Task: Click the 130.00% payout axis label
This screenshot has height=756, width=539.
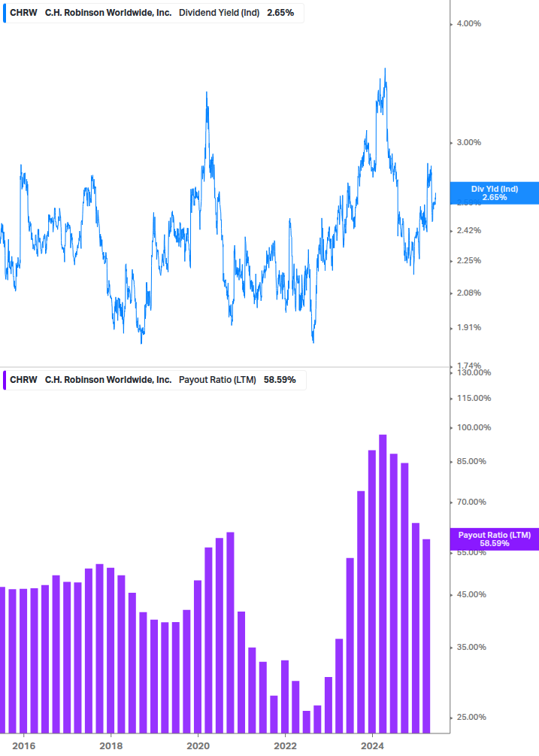Action: [474, 372]
